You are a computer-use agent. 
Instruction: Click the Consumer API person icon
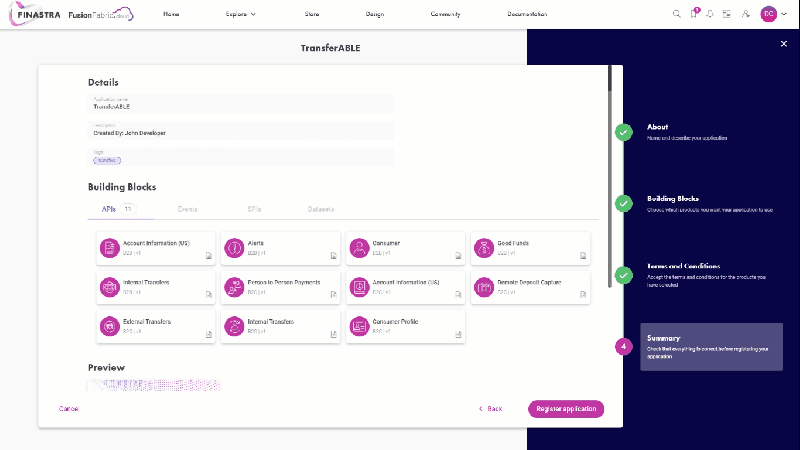pyautogui.click(x=359, y=248)
